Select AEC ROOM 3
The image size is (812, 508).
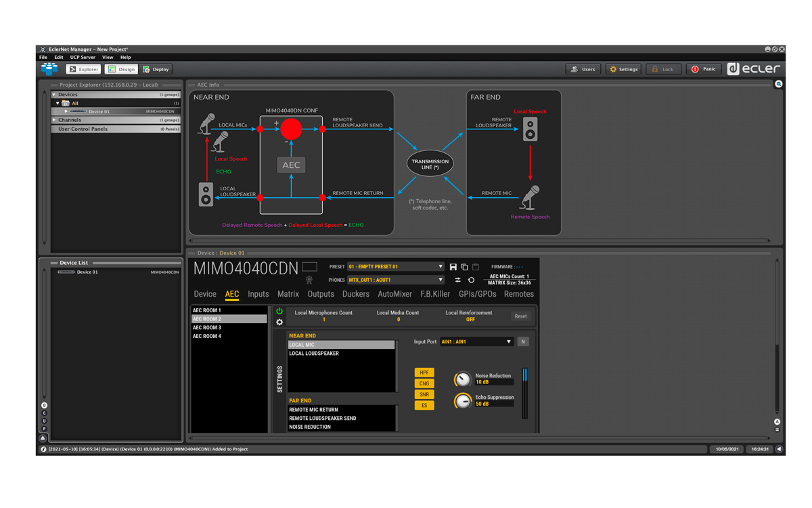point(229,327)
